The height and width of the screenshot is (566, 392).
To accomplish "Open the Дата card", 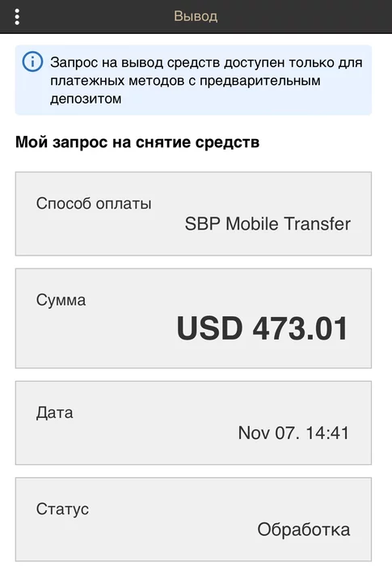I will pyautogui.click(x=193, y=423).
